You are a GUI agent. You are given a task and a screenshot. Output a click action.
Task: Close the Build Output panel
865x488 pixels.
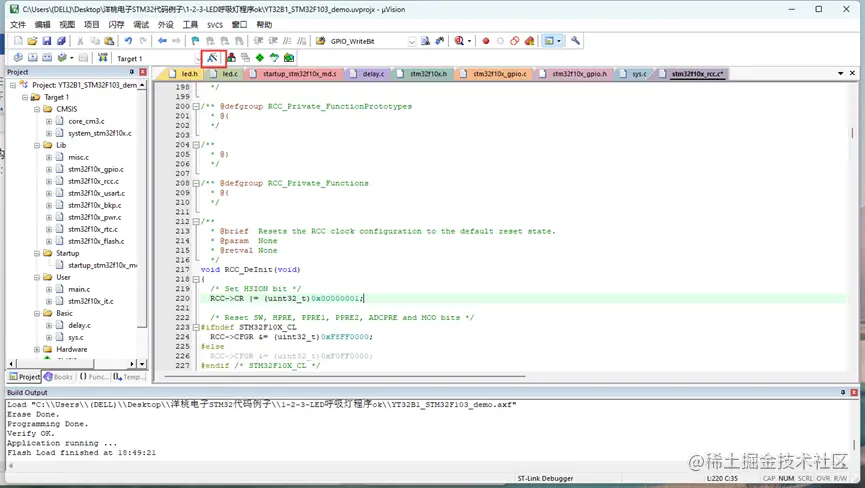pos(854,392)
